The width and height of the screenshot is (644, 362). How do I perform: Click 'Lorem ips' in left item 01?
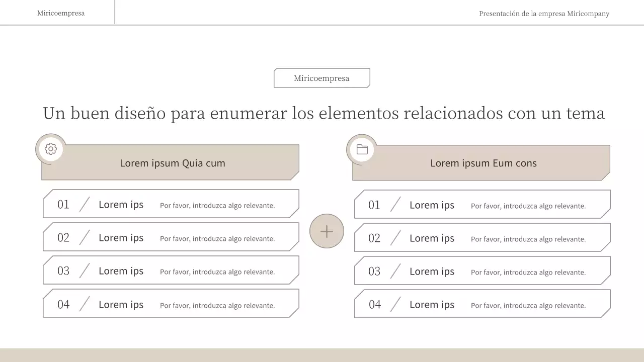(x=121, y=205)
